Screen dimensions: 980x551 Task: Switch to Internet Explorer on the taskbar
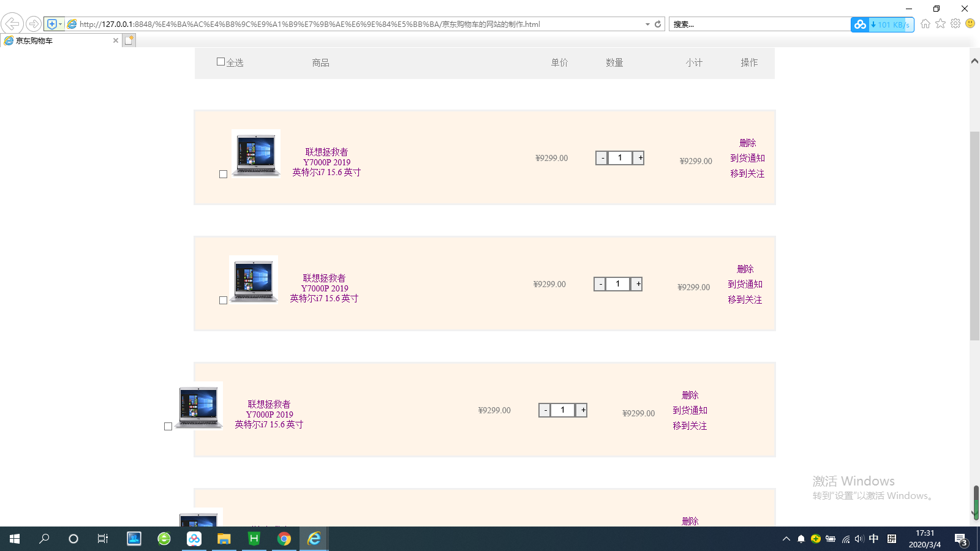[314, 539]
